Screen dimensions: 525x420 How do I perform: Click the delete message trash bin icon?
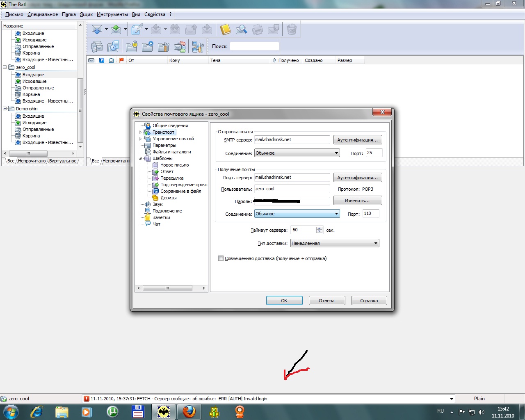(x=292, y=30)
